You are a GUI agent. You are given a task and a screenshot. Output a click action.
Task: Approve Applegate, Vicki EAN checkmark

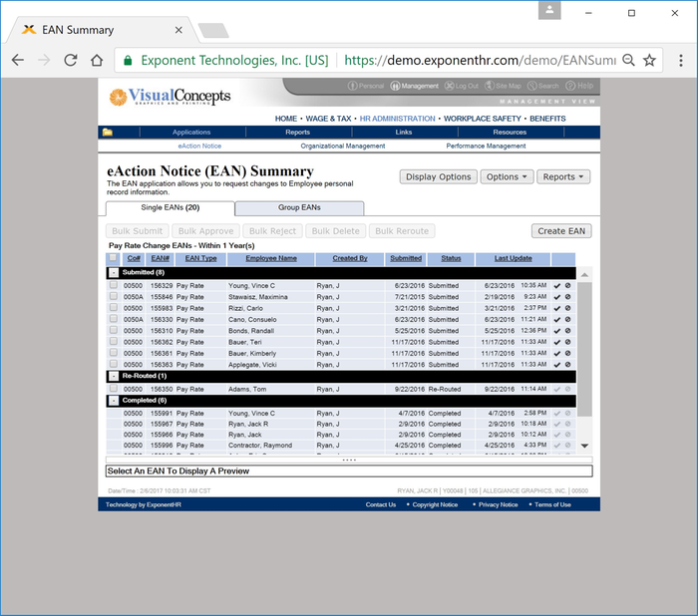556,365
